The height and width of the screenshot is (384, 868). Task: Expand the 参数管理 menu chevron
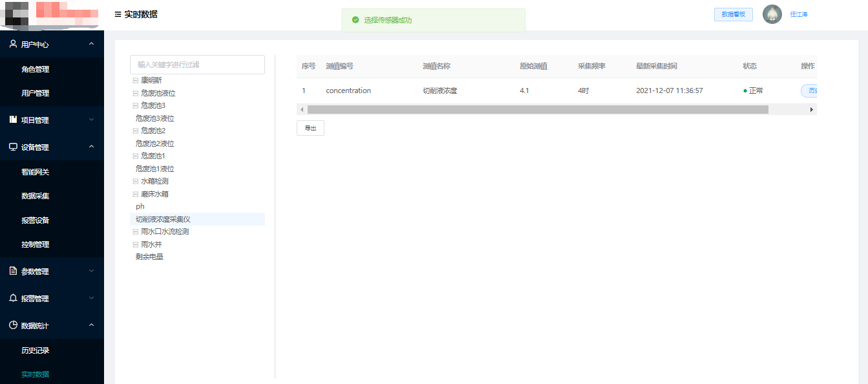coord(91,271)
